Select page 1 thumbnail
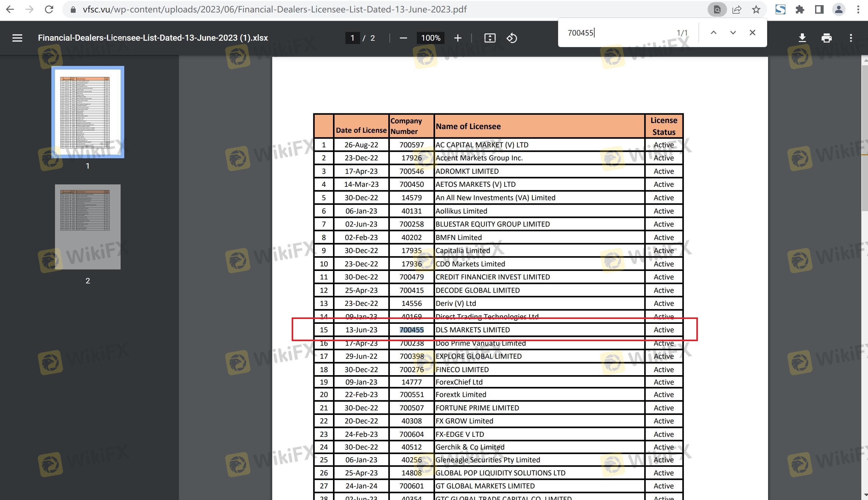 click(x=87, y=112)
